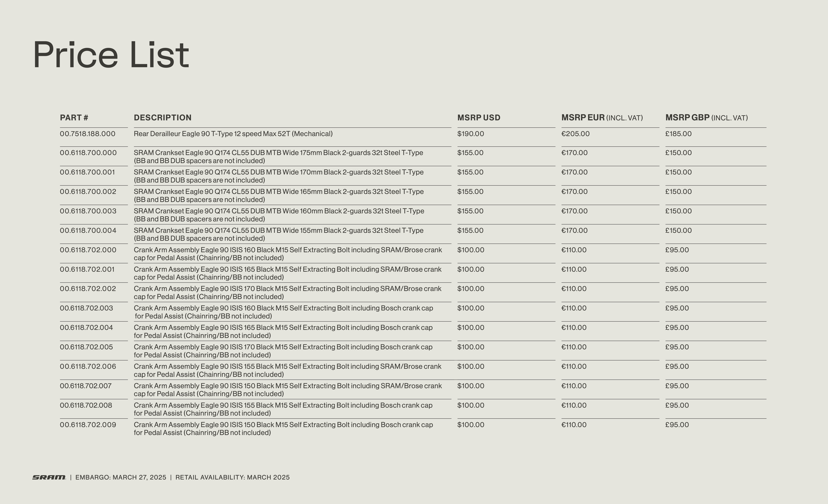Viewport: 828px width, 504px height.
Task: Click EUR price in row 00.6118.702.003
Action: point(574,308)
